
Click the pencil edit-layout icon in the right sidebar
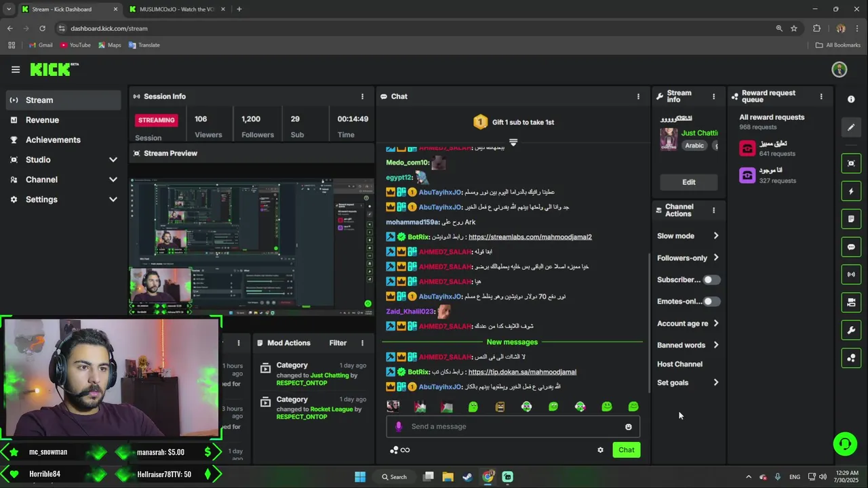tap(851, 127)
